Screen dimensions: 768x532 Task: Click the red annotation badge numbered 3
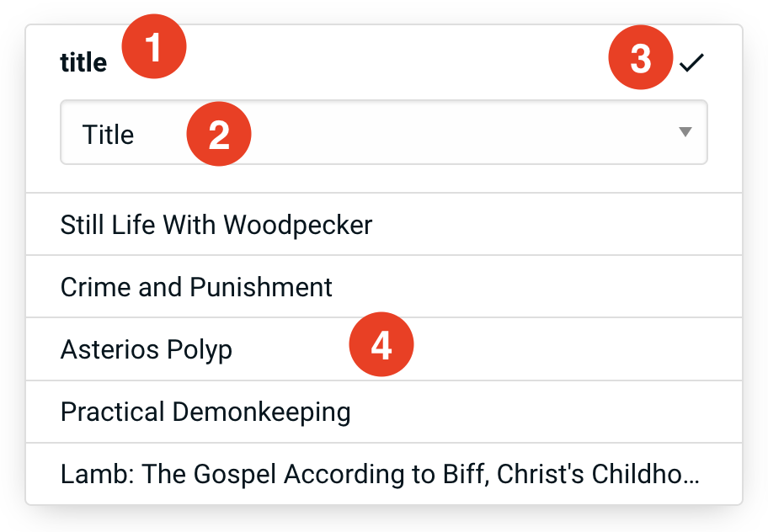[641, 59]
